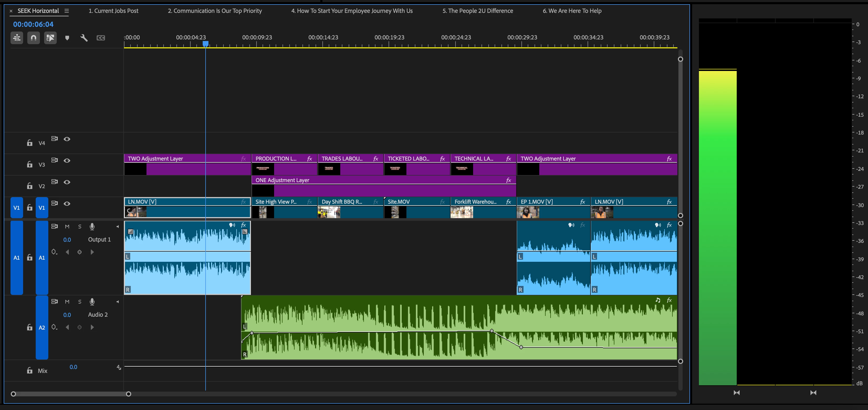Click the horizontal zoom scrollbar at the bottom
The height and width of the screenshot is (410, 868).
(71, 394)
